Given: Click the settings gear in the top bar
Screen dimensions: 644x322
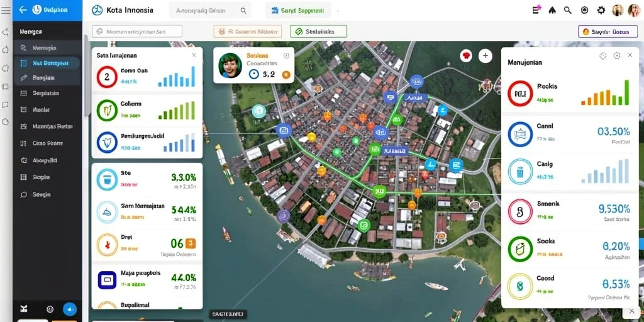Looking at the screenshot, I should (601, 10).
